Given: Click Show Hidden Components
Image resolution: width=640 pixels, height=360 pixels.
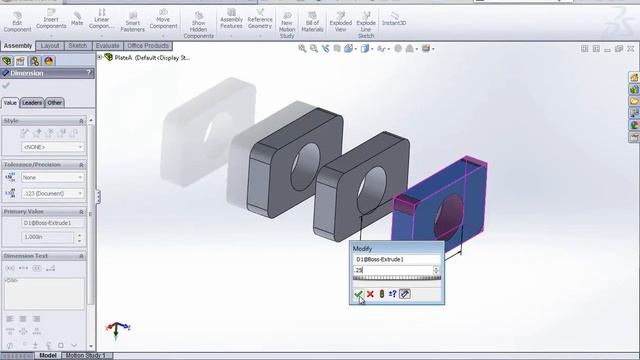Looking at the screenshot, I should point(199,25).
